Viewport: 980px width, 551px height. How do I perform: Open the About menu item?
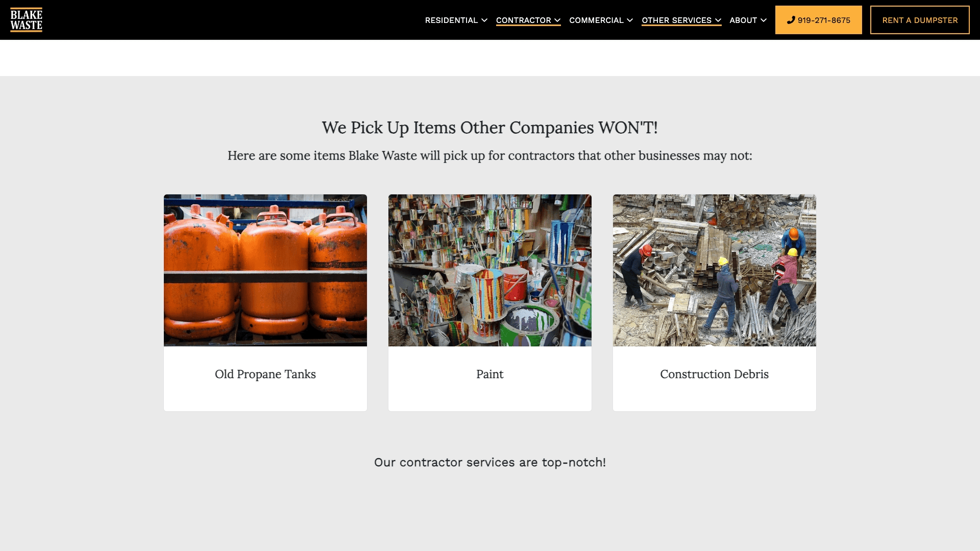[743, 20]
